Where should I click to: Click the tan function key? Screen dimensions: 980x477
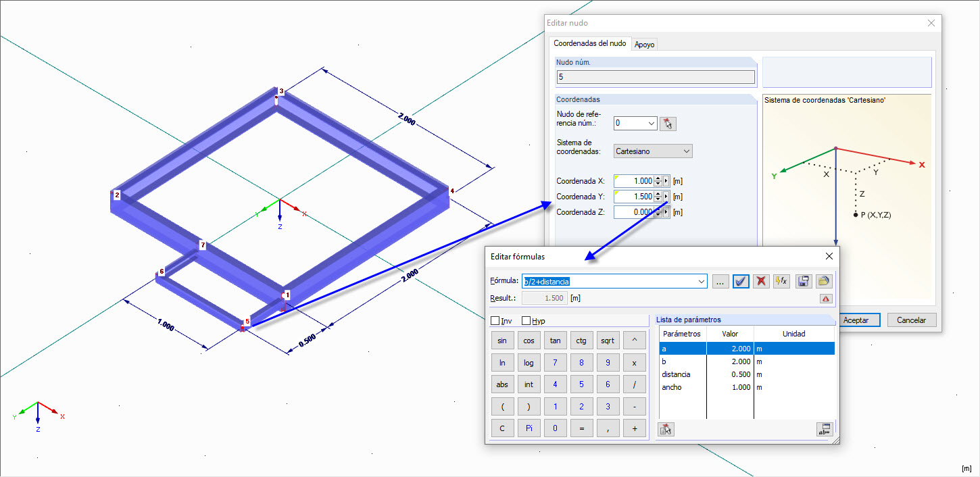click(555, 341)
